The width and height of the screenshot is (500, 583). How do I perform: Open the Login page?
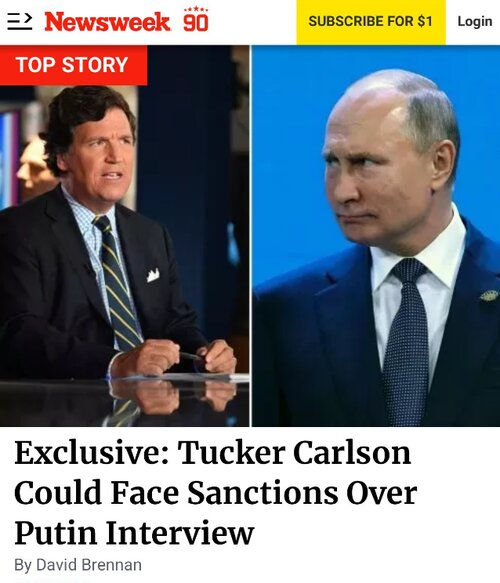[x=475, y=21]
